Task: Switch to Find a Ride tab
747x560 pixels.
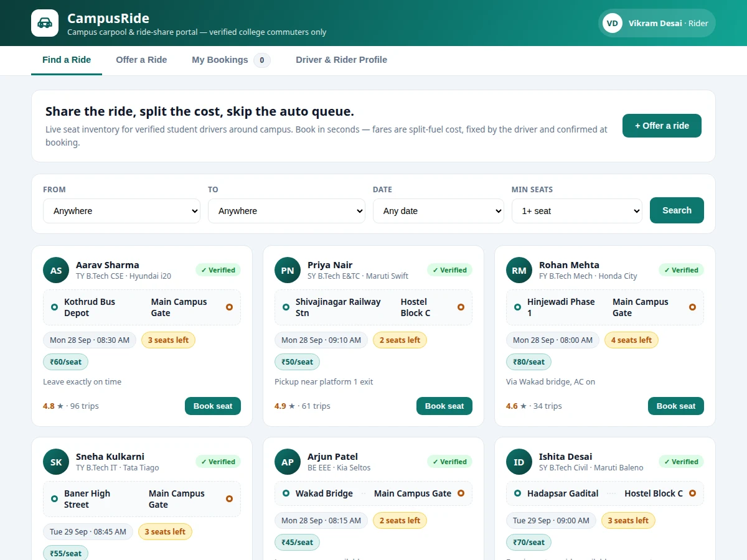Action: 67,60
